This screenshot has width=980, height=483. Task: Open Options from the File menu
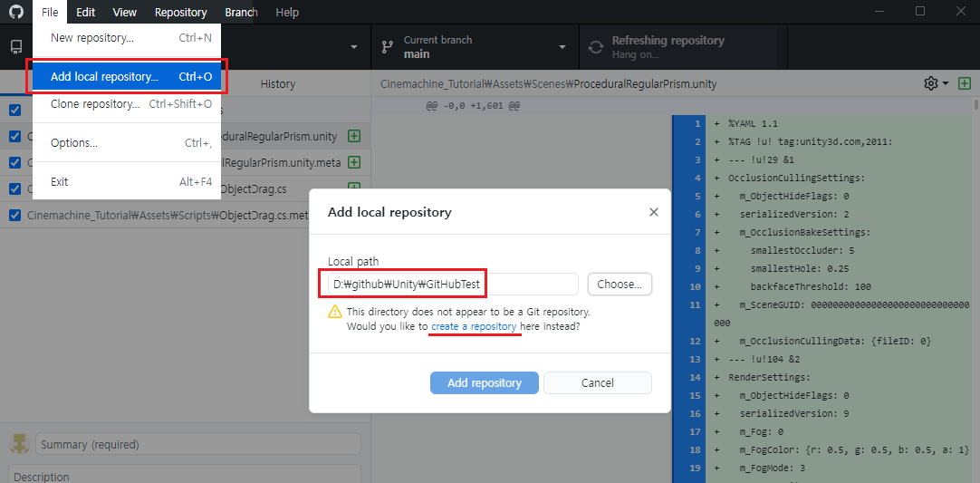[x=127, y=142]
